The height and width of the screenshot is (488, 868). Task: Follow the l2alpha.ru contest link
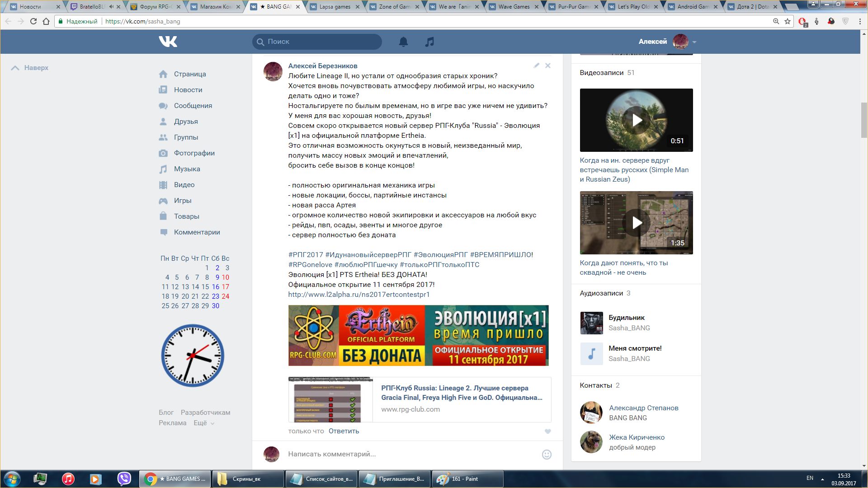(359, 295)
